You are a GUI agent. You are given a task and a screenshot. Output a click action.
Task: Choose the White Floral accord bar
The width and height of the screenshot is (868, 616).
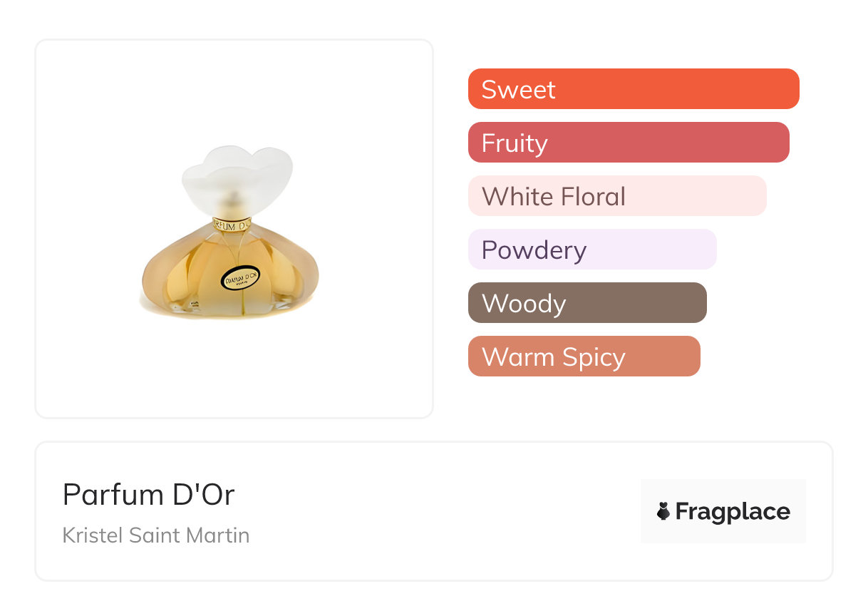pos(616,196)
